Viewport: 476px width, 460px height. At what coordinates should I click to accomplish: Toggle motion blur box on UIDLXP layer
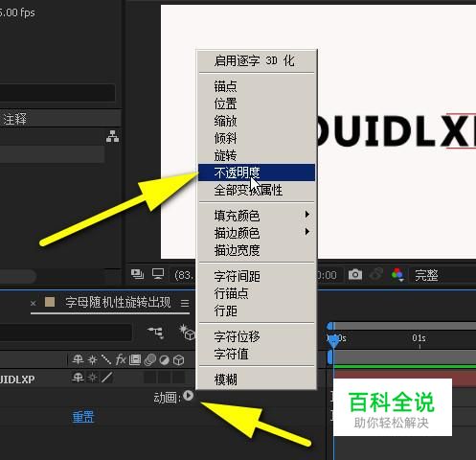(150, 378)
